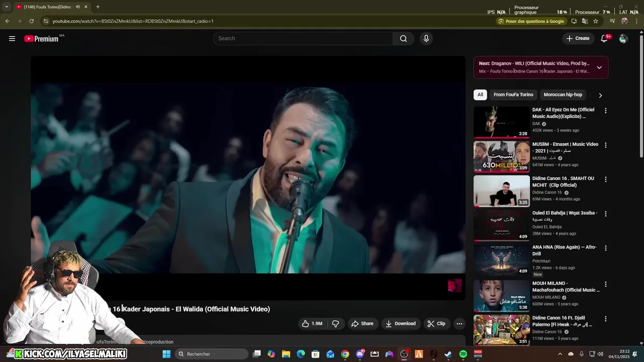Screen dimensions: 644x362
Task: Expand the Mix playlist panel chevron
Action: 599,67
